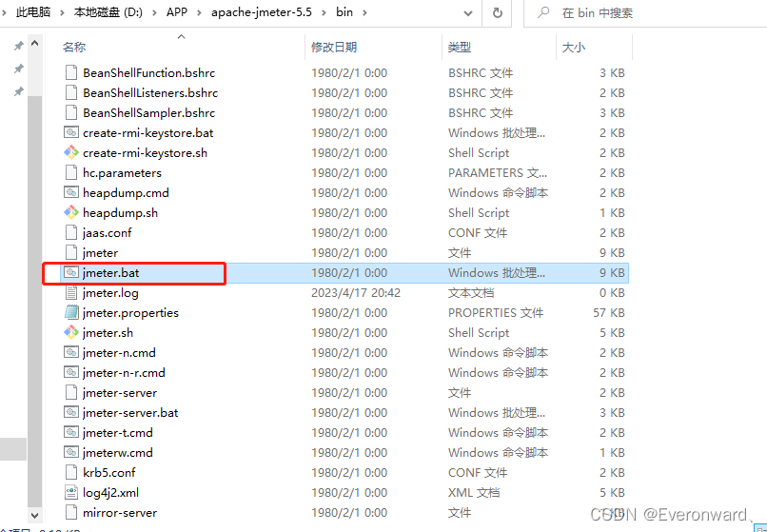
Task: Open the address bar history dropdown
Action: [467, 13]
